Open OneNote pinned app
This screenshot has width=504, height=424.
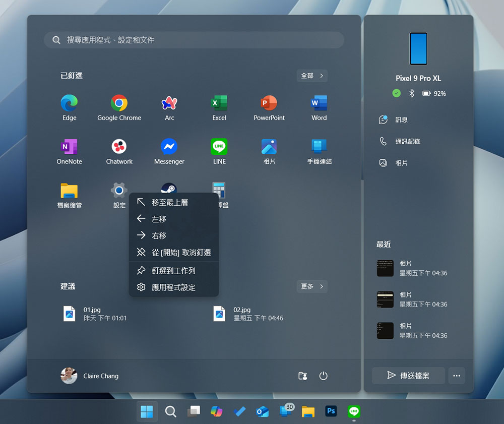coord(69,151)
